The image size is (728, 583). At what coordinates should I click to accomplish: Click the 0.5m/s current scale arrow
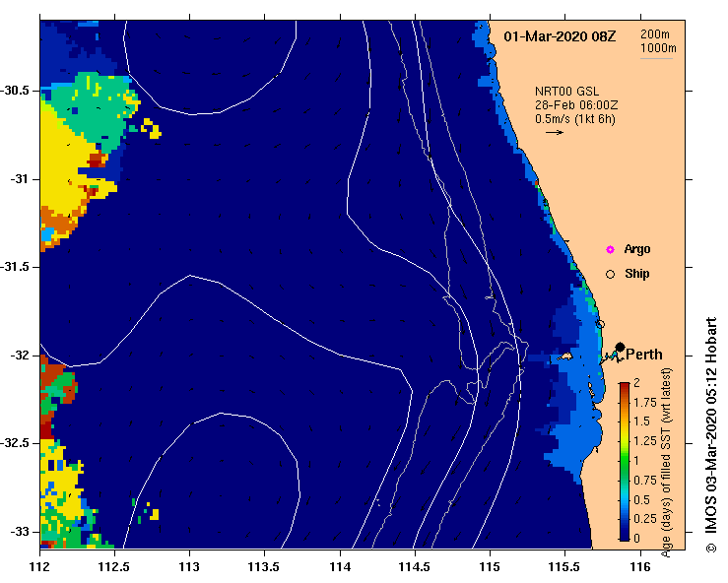(555, 132)
